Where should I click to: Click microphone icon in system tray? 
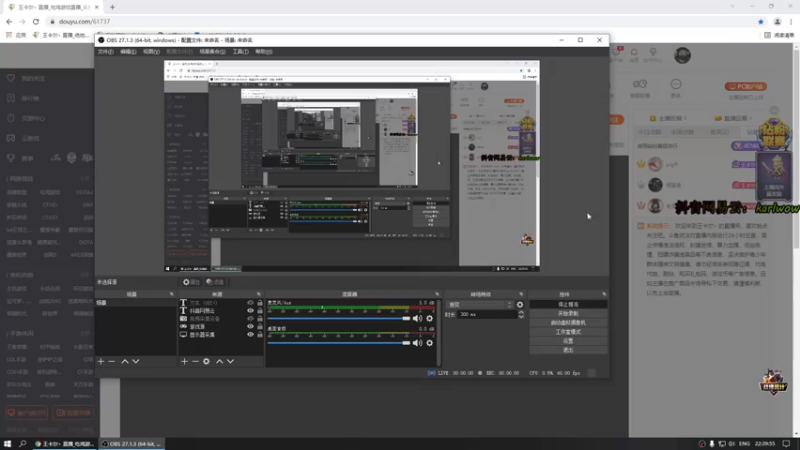coord(712,444)
